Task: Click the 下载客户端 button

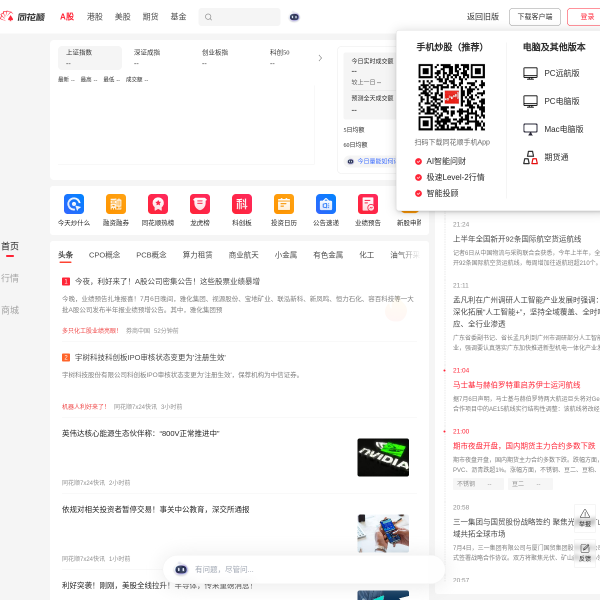Action: [x=535, y=17]
